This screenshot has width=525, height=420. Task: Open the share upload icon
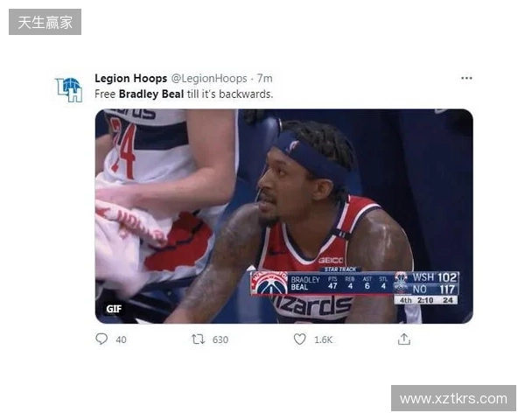(404, 339)
